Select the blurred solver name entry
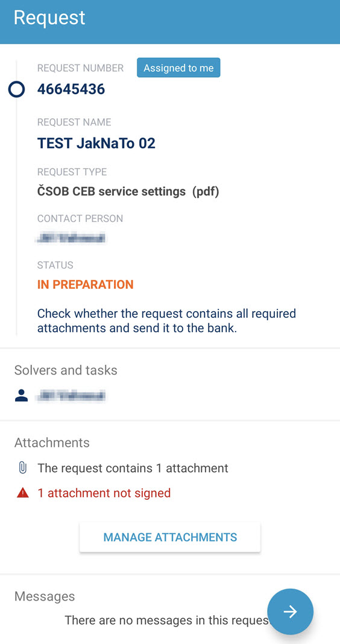Image resolution: width=340 pixels, height=644 pixels. pos(71,396)
